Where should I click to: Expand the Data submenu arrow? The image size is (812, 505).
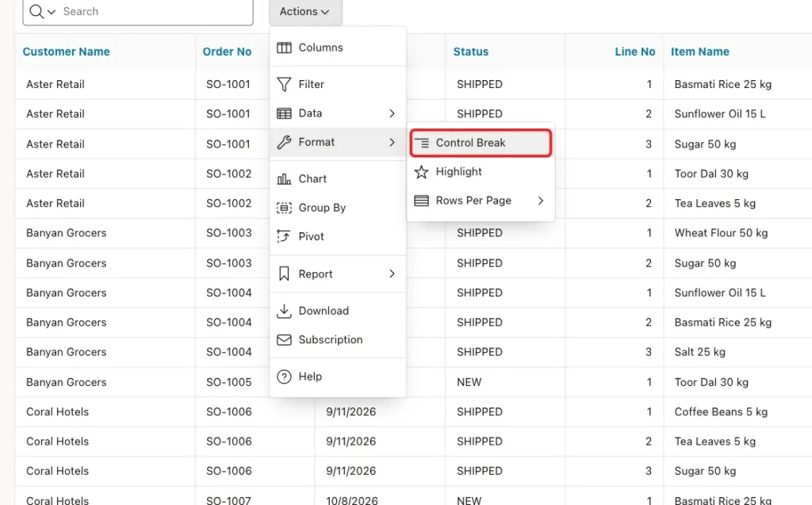[392, 113]
